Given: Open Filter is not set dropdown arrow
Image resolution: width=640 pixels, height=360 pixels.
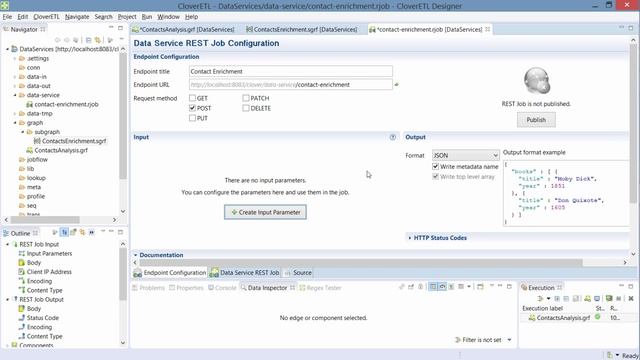Looking at the screenshot, I should (x=509, y=340).
